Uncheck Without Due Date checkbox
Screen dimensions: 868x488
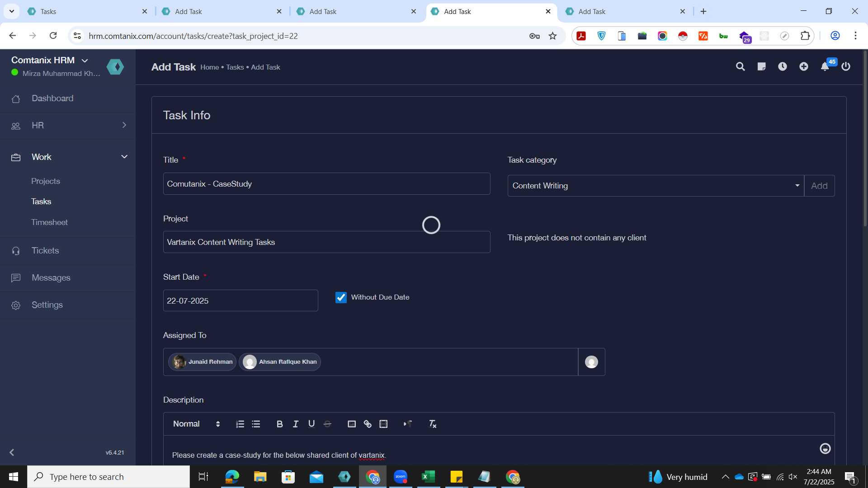[341, 297]
